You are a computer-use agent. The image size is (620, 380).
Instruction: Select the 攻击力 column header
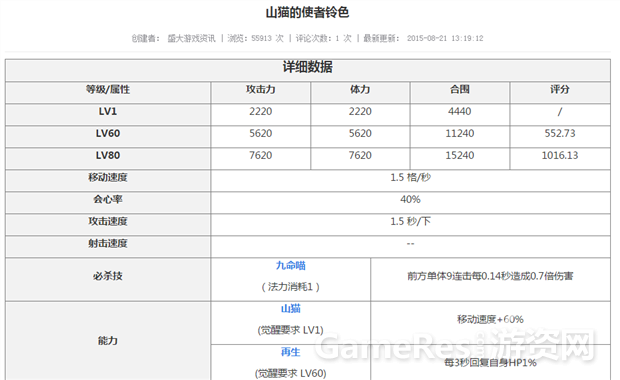pyautogui.click(x=261, y=90)
